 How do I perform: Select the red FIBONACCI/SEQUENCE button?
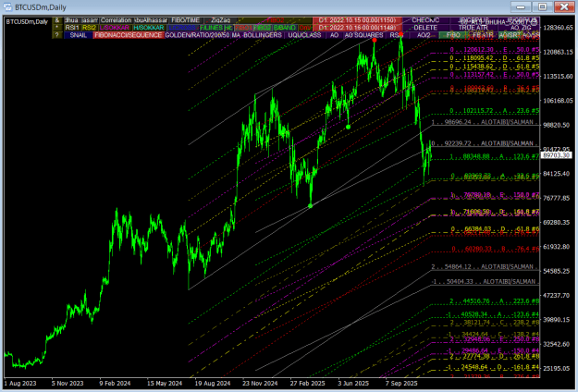click(x=129, y=35)
